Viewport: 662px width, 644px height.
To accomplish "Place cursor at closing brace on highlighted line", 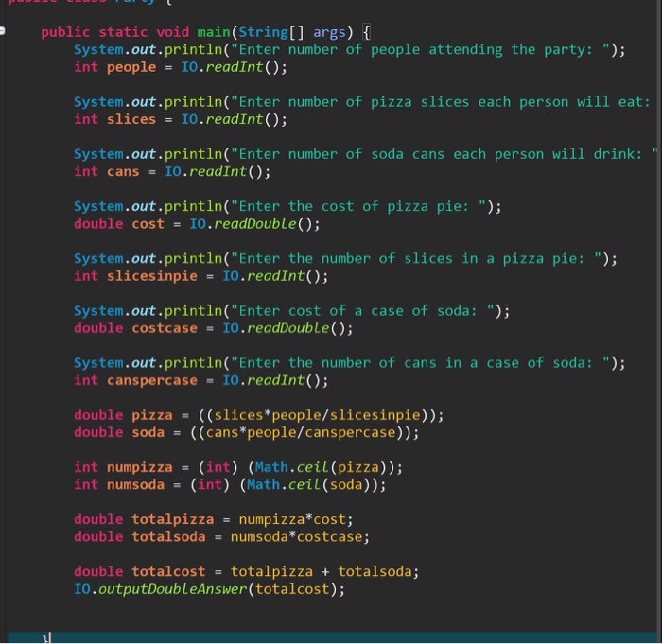I will 45,637.
